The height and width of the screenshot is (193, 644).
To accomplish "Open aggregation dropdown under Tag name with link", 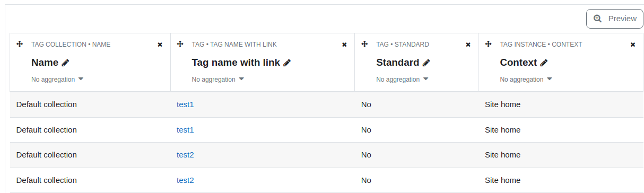I will [x=218, y=79].
